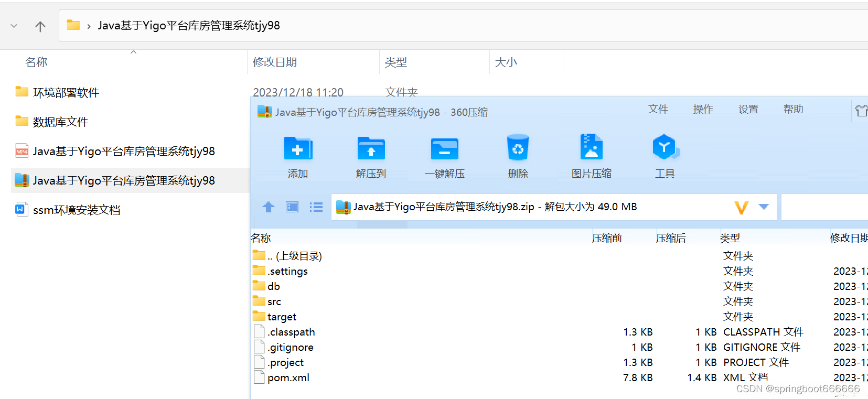
Task: Click the 一键解压 one-click extract icon
Action: [445, 148]
